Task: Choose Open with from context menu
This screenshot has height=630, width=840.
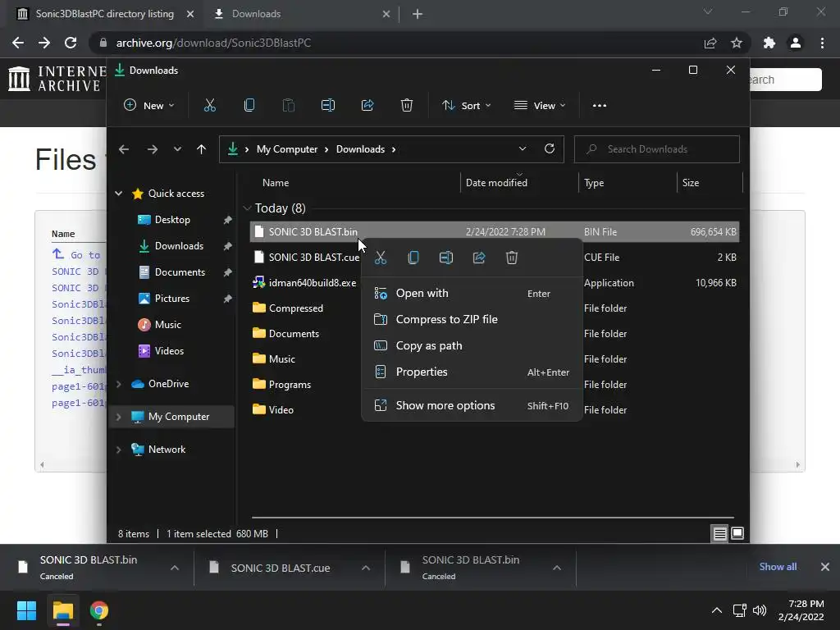Action: click(x=472, y=293)
